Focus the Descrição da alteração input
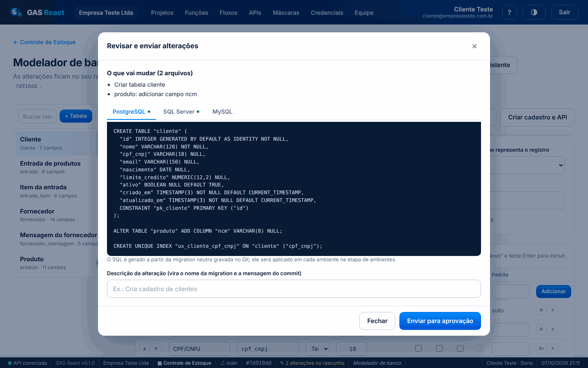588x368 pixels. (294, 289)
